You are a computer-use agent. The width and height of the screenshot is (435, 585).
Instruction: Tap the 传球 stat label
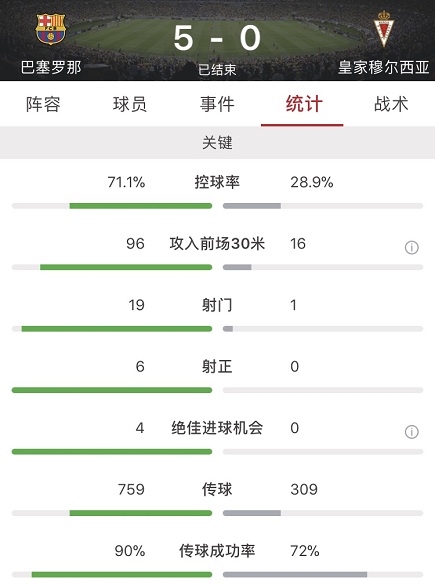217,489
